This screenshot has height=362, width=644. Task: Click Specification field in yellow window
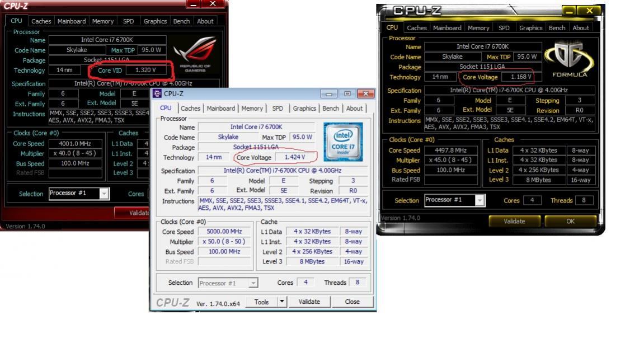(509, 90)
